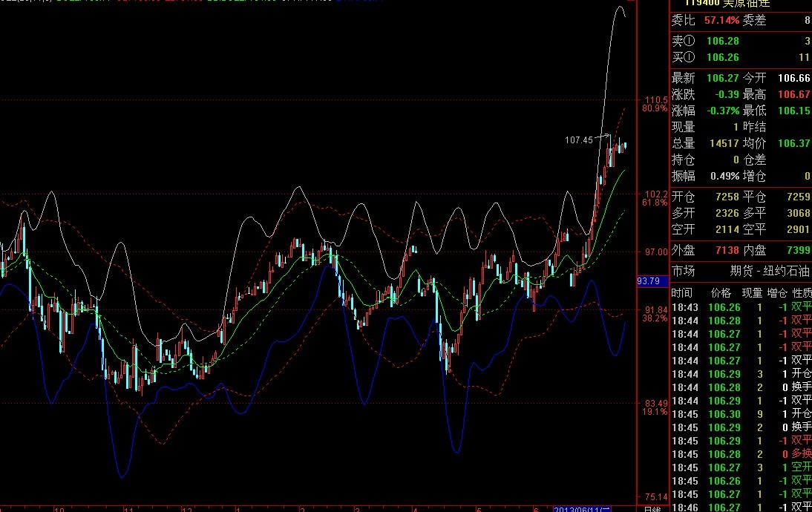The width and height of the screenshot is (812, 512).
Task: Click the 最新 price 106.27
Action: point(723,78)
